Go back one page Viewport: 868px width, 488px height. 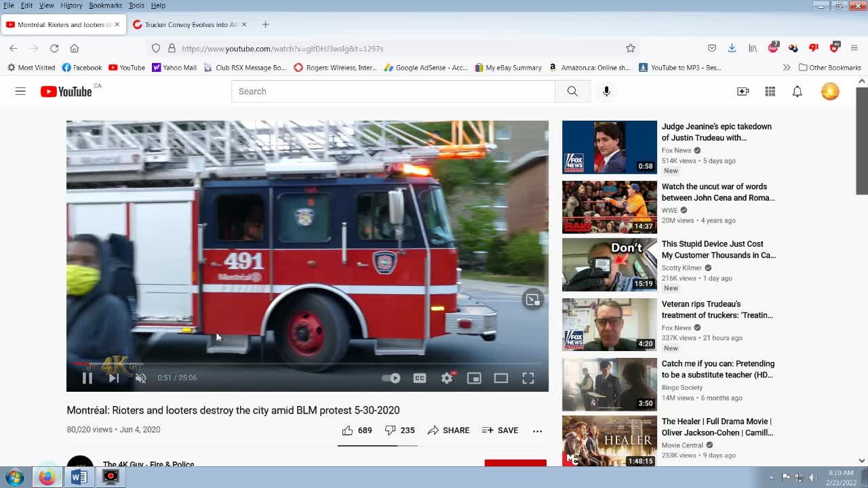point(14,48)
